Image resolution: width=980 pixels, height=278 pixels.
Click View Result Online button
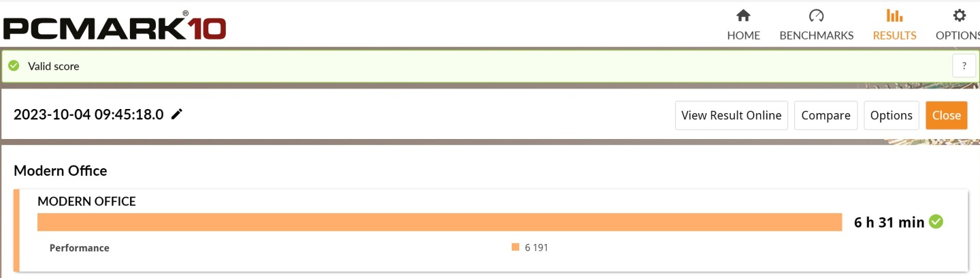pyautogui.click(x=731, y=115)
